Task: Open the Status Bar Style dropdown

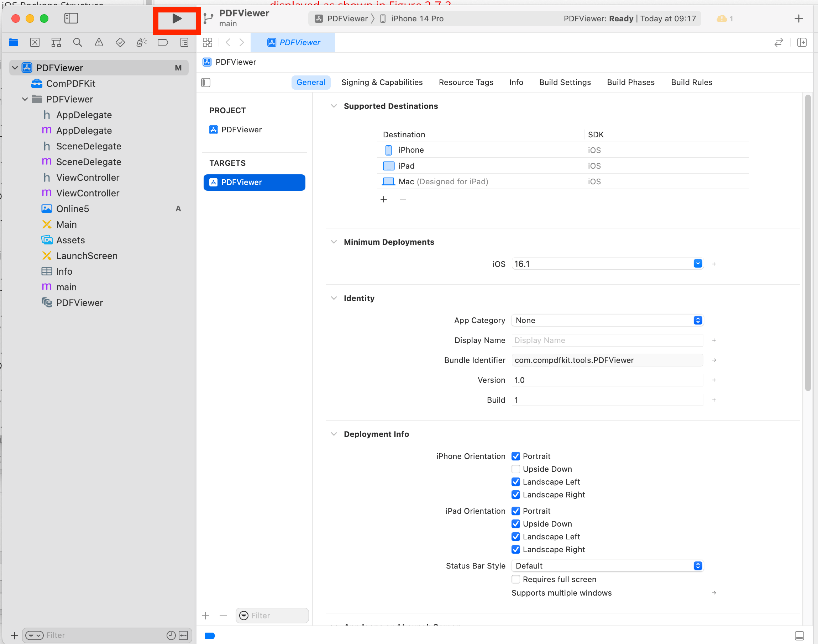Action: [x=698, y=565]
